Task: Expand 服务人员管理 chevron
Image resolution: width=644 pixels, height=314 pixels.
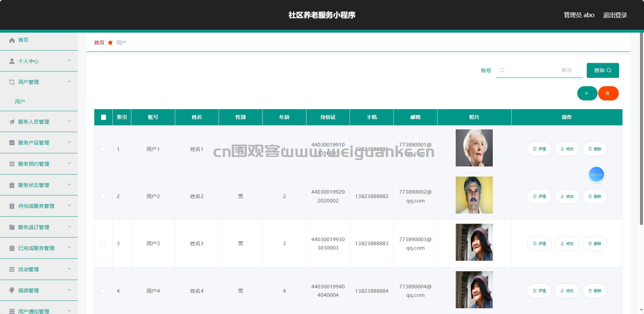Action: coord(69,121)
